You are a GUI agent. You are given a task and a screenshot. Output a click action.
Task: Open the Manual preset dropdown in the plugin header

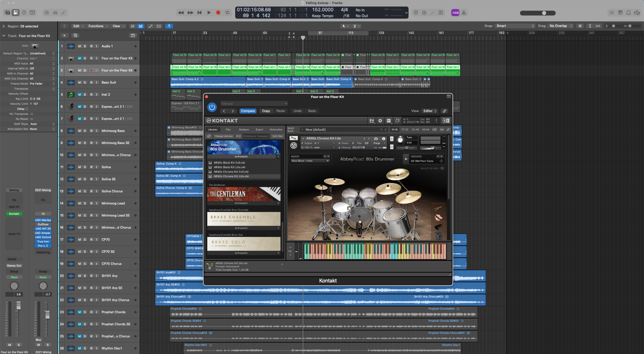tap(254, 103)
